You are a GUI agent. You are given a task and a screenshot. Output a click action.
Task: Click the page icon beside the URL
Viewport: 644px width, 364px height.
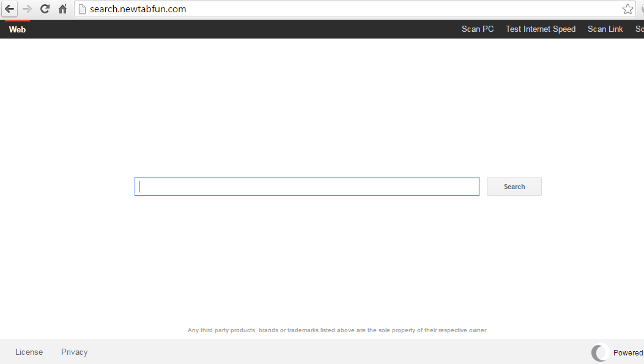click(82, 9)
